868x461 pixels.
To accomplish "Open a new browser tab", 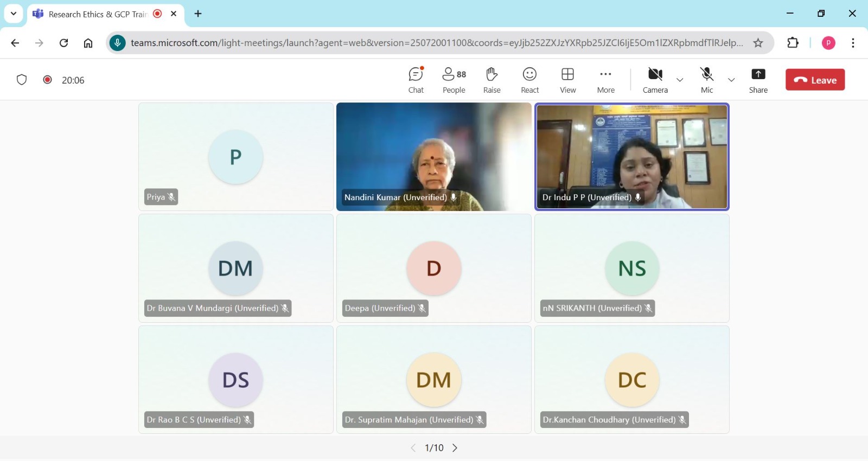I will (198, 14).
